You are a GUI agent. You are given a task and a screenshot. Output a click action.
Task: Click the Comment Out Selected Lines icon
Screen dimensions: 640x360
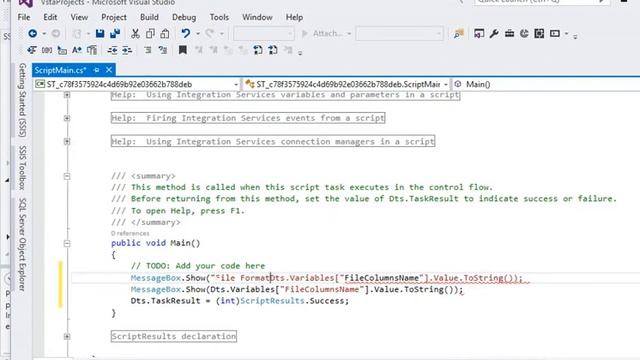[148, 50]
